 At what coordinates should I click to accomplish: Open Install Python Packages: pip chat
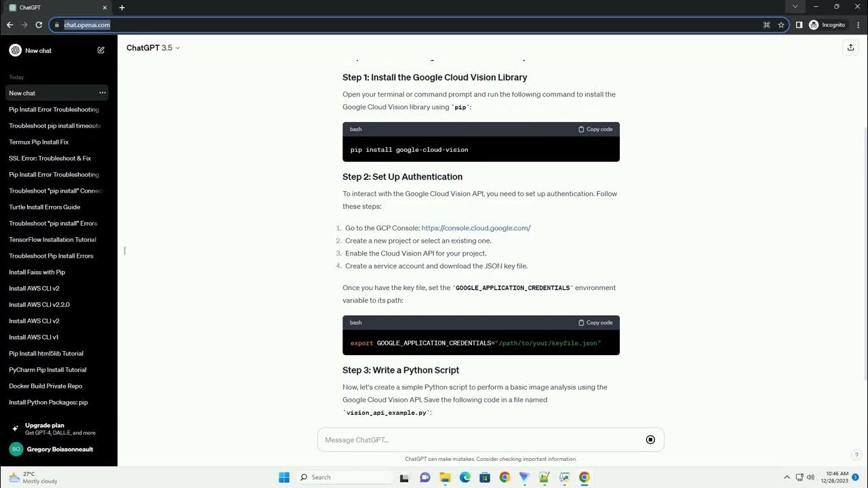pos(57,402)
